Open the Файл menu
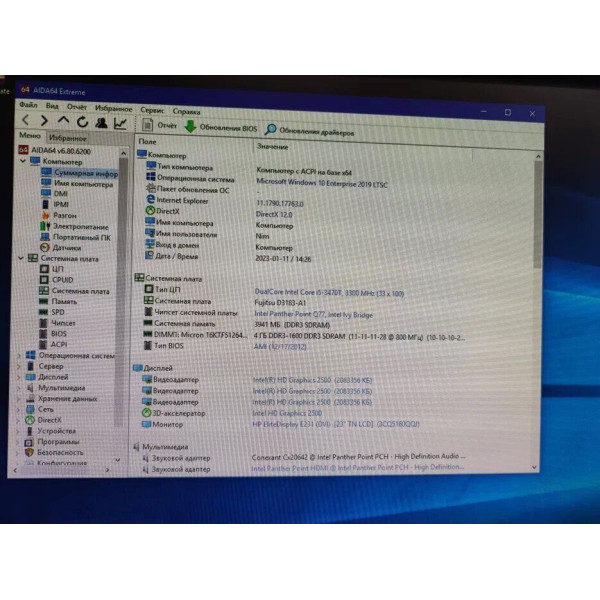Image resolution: width=600 pixels, height=600 pixels. pyautogui.click(x=28, y=104)
